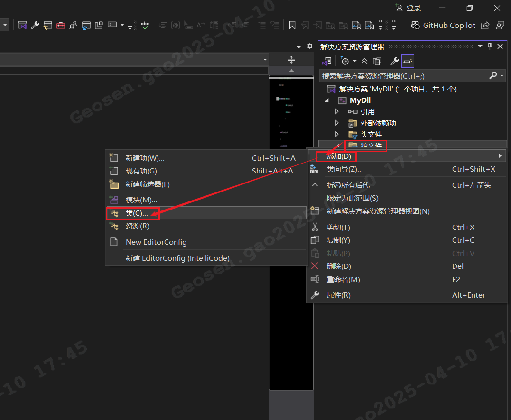Toggle bookmark on current line icon

coord(292,25)
